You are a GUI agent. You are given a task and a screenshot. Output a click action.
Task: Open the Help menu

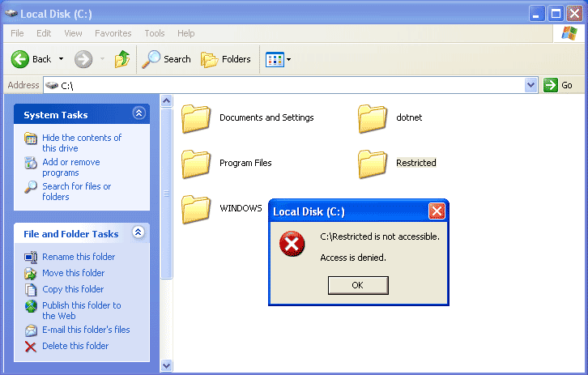pos(186,33)
